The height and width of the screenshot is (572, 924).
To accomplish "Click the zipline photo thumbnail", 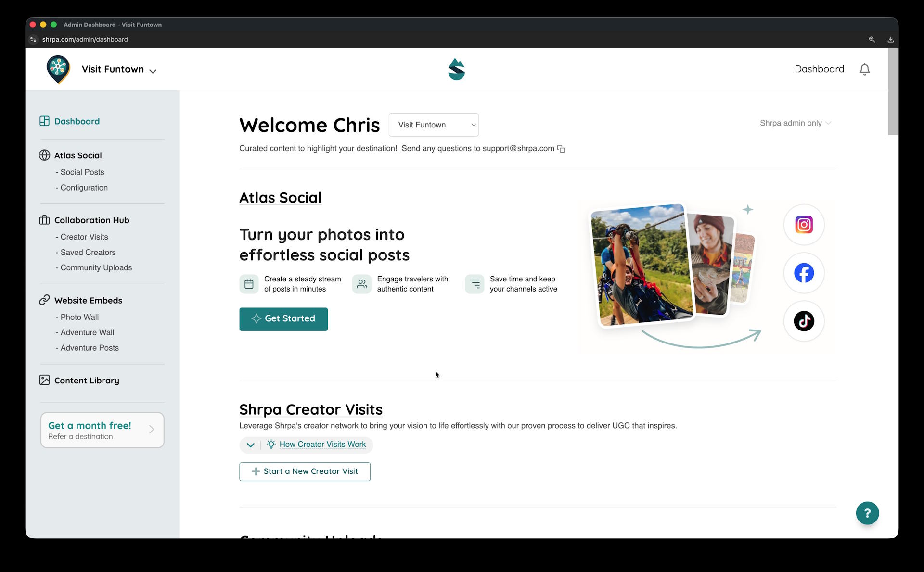I will point(642,266).
